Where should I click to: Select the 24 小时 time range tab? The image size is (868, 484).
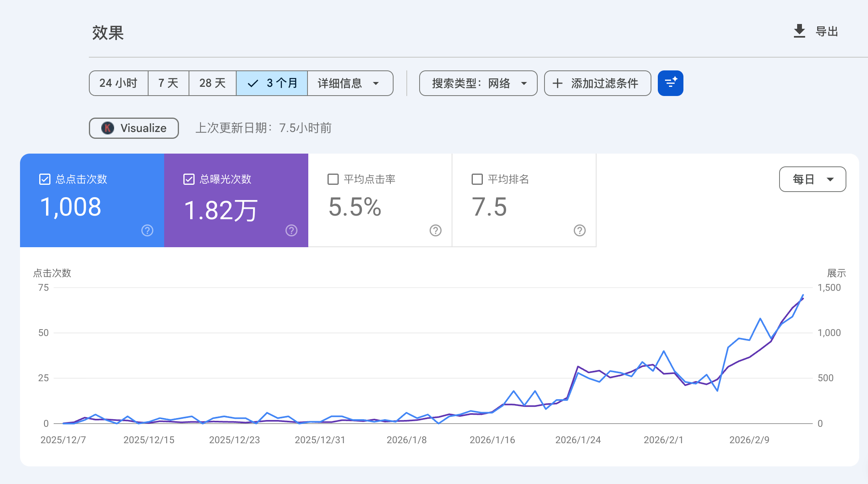point(119,83)
